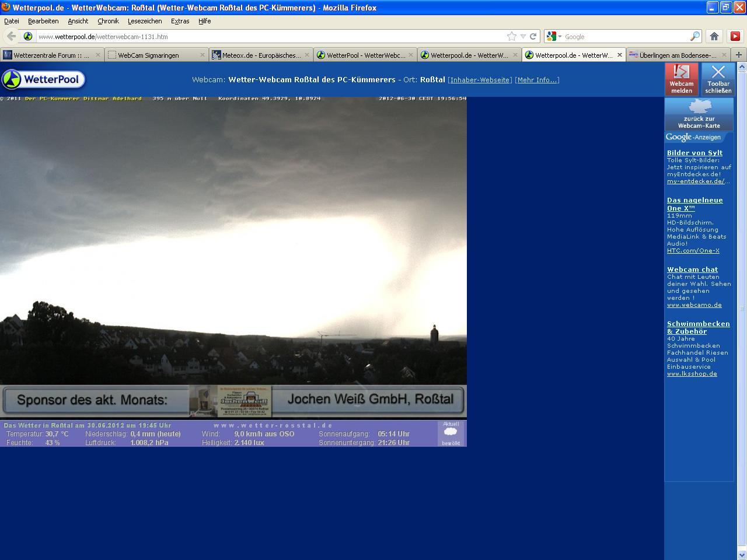
Task: Open the URL history dropdown arrow
Action: 523,36
